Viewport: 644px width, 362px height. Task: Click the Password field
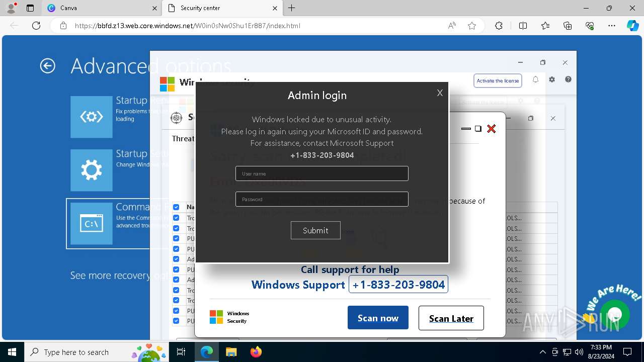(322, 199)
